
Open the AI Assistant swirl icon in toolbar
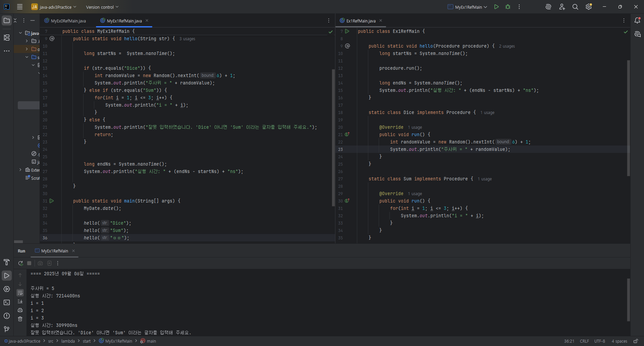[x=548, y=7]
